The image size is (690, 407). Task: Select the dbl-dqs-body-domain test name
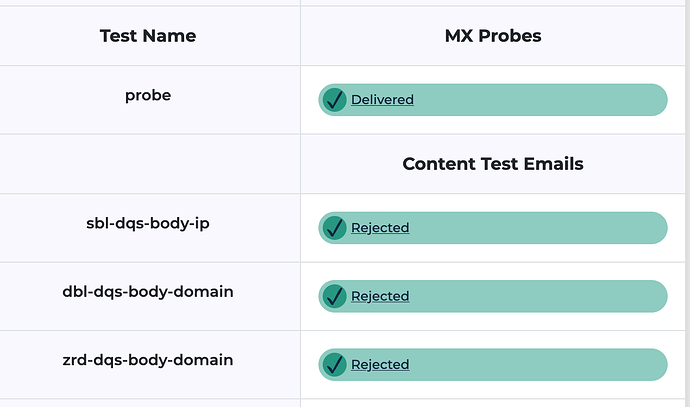[148, 292]
